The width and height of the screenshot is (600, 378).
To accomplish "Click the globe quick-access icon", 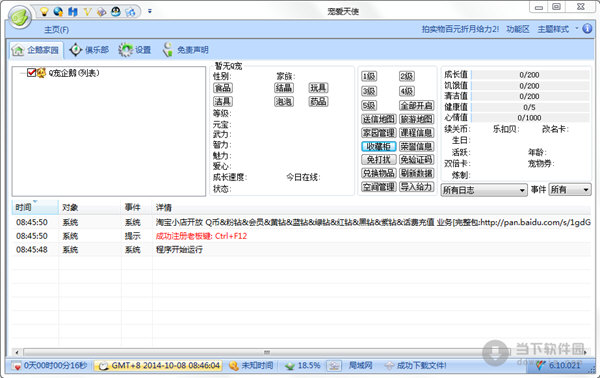I will pyautogui.click(x=58, y=12).
